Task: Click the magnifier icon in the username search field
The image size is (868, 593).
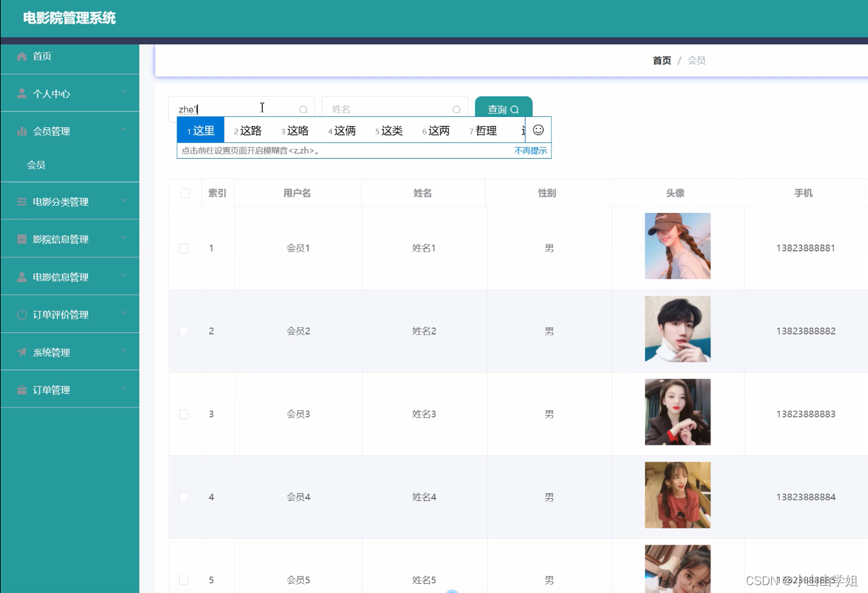Action: [x=303, y=108]
